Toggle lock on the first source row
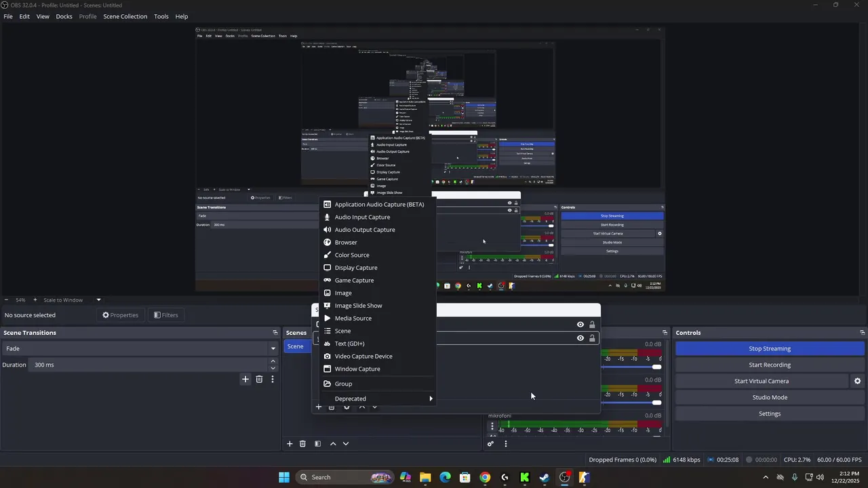Screen dimensions: 868x488 point(592,325)
